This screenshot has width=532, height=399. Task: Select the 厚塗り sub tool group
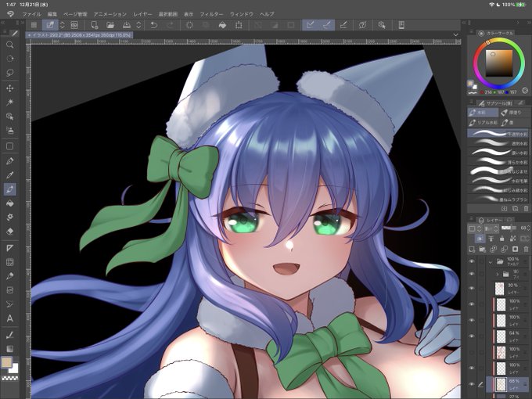(x=514, y=113)
